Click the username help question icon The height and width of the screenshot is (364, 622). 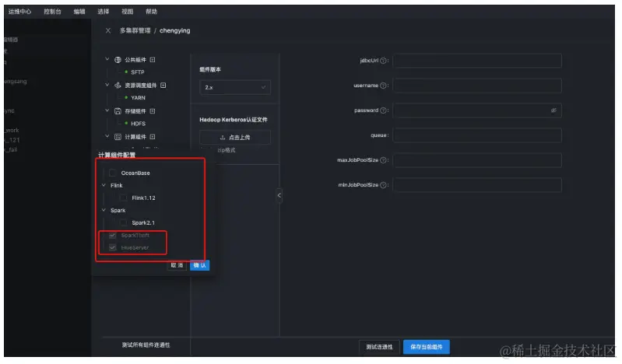pyautogui.click(x=383, y=86)
